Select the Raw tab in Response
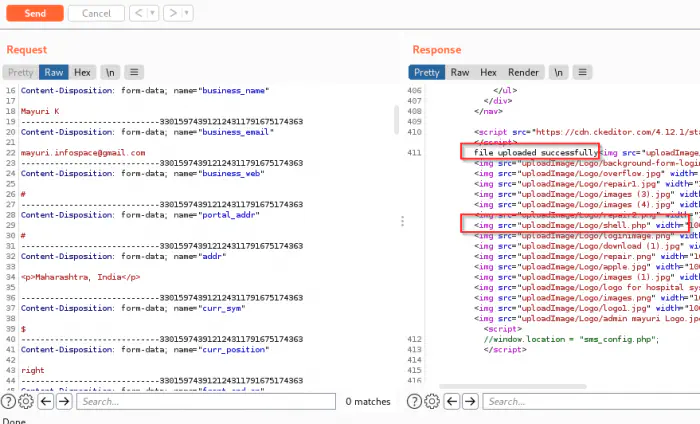 (x=459, y=72)
